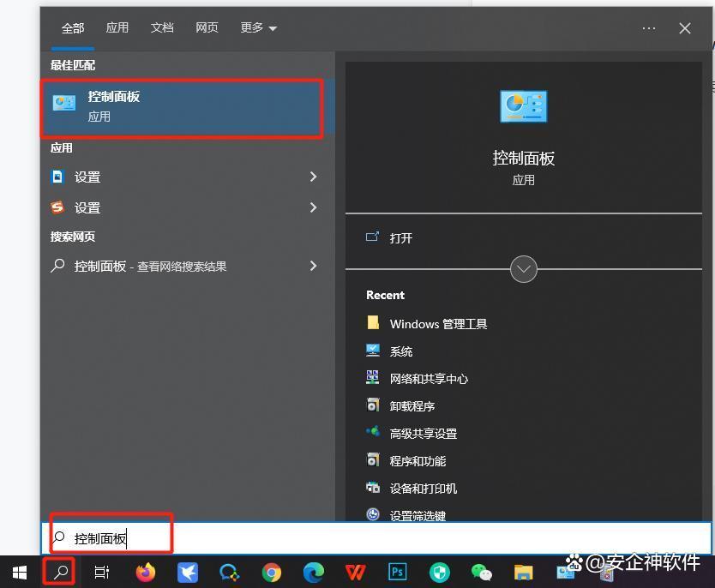715x588 pixels.
Task: Open the blue Q browser taskbar icon
Action: pyautogui.click(x=230, y=573)
